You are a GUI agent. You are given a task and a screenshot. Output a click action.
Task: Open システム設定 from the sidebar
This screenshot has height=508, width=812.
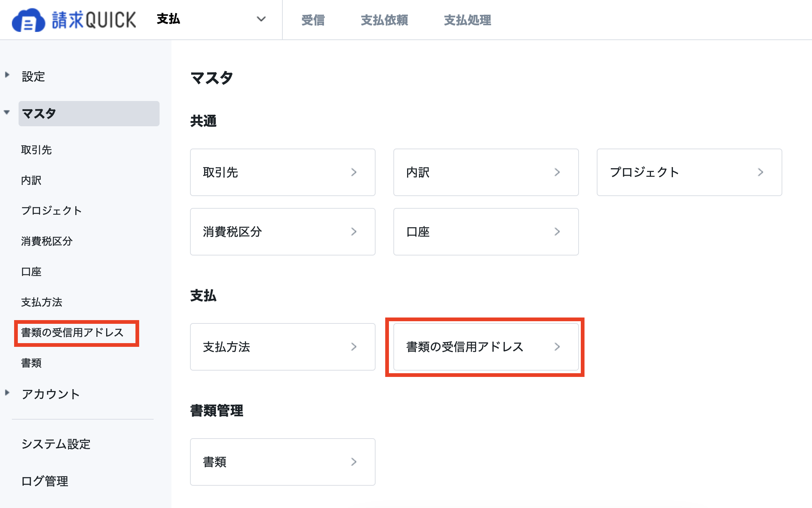pyautogui.click(x=56, y=444)
